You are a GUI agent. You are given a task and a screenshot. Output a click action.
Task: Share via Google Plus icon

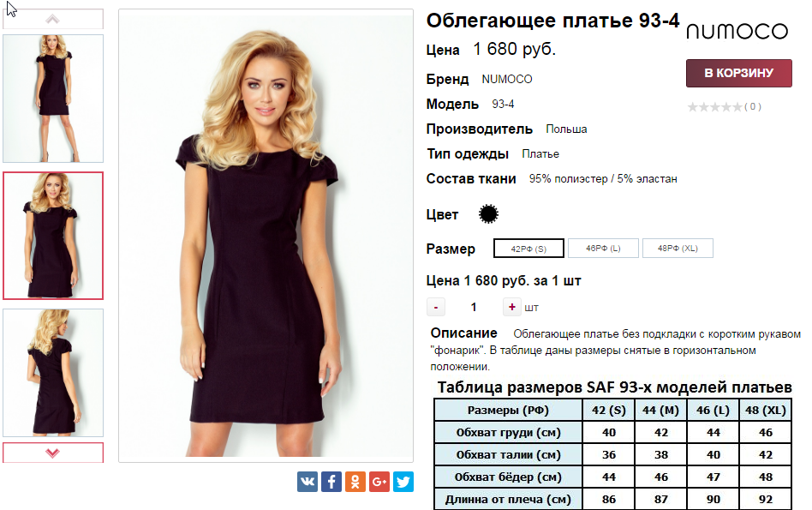click(x=379, y=482)
